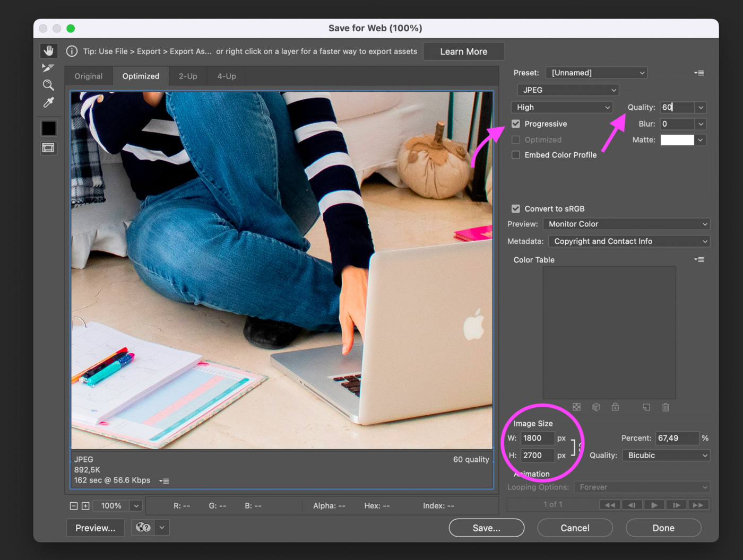
Task: Open the Bicubic resampling quality dropdown
Action: point(666,456)
